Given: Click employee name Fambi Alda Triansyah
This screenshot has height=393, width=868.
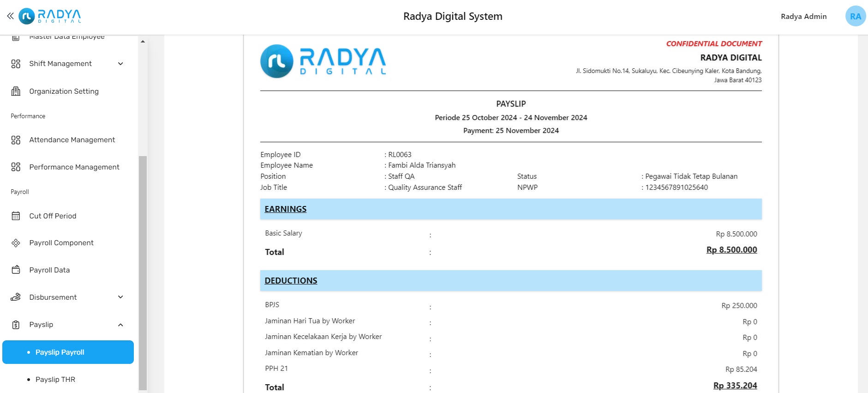Looking at the screenshot, I should (x=422, y=165).
